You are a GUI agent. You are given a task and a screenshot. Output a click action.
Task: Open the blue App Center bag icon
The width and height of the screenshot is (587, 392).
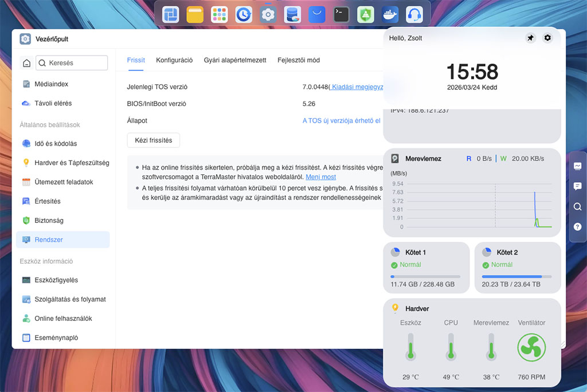[x=316, y=14]
